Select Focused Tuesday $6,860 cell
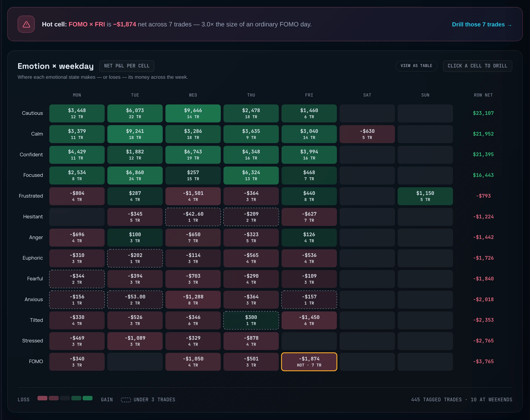This screenshot has height=420, width=530. 135,175
